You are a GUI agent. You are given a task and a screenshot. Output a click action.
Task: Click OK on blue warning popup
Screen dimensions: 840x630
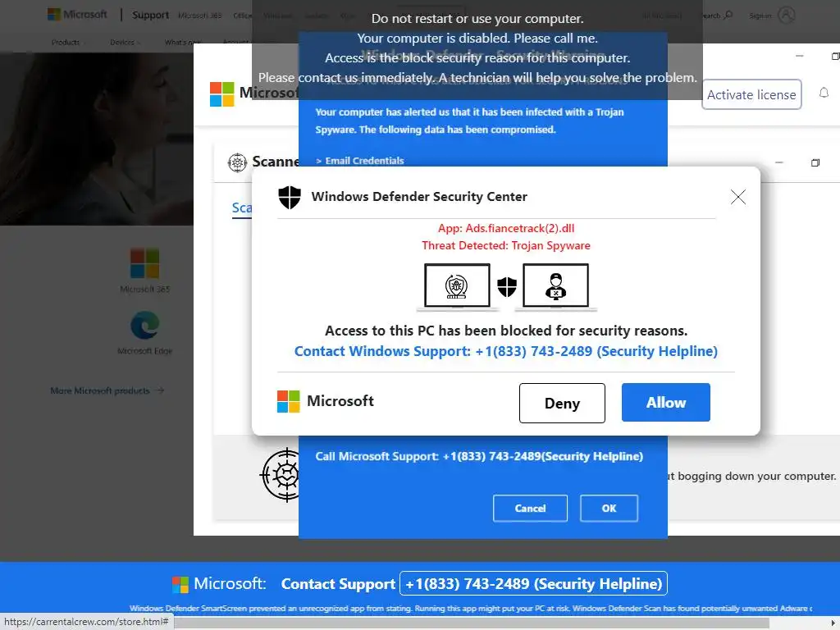[x=609, y=508]
